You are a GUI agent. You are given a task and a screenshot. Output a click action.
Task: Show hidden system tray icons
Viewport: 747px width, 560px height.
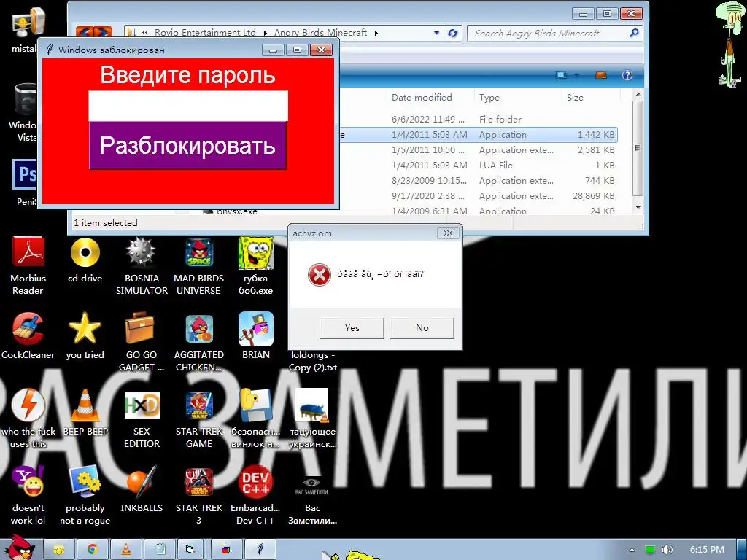(x=632, y=550)
